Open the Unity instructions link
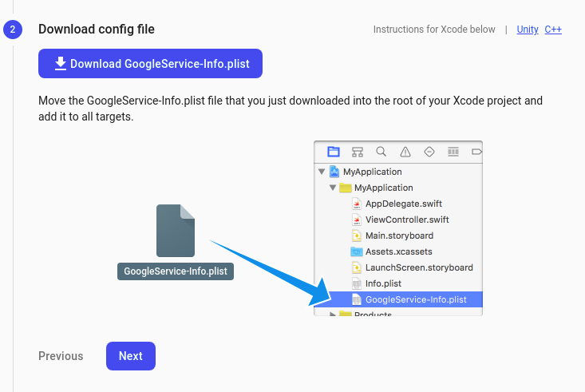The image size is (585, 392). tap(528, 29)
